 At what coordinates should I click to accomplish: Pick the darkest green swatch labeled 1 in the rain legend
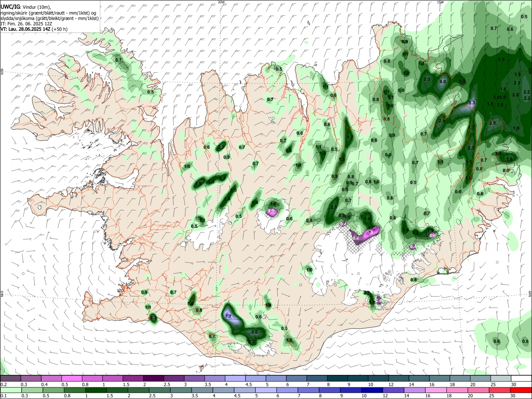click(95, 390)
